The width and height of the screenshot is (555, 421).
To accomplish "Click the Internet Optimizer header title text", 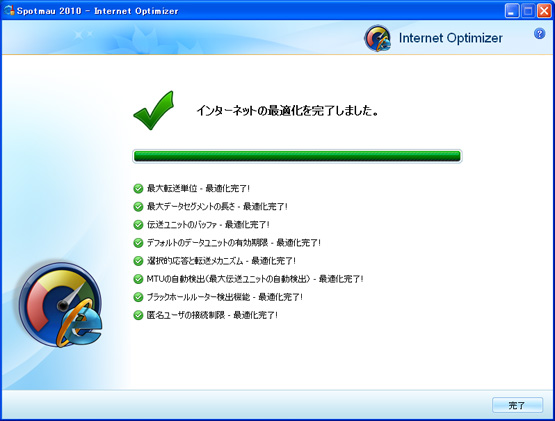I will coord(451,38).
